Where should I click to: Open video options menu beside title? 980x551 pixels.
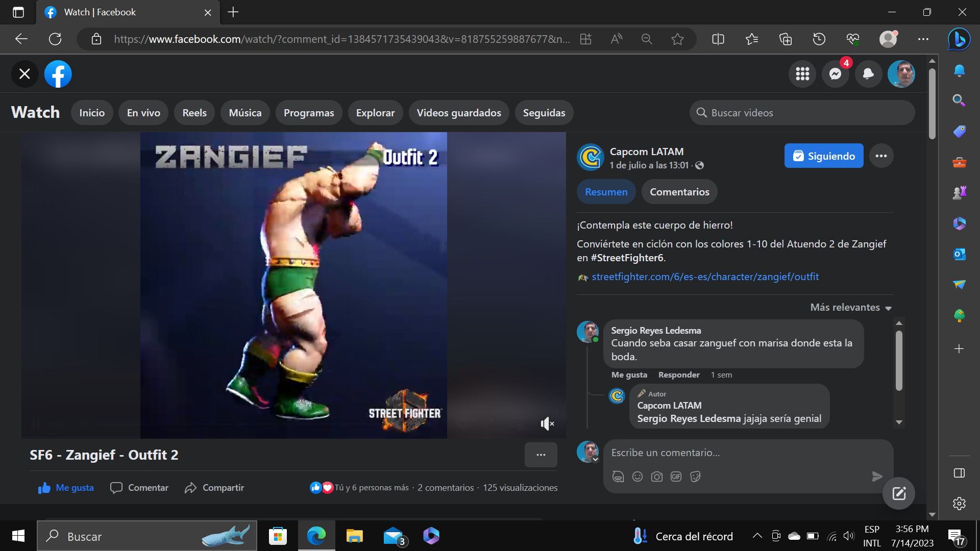pyautogui.click(x=541, y=455)
